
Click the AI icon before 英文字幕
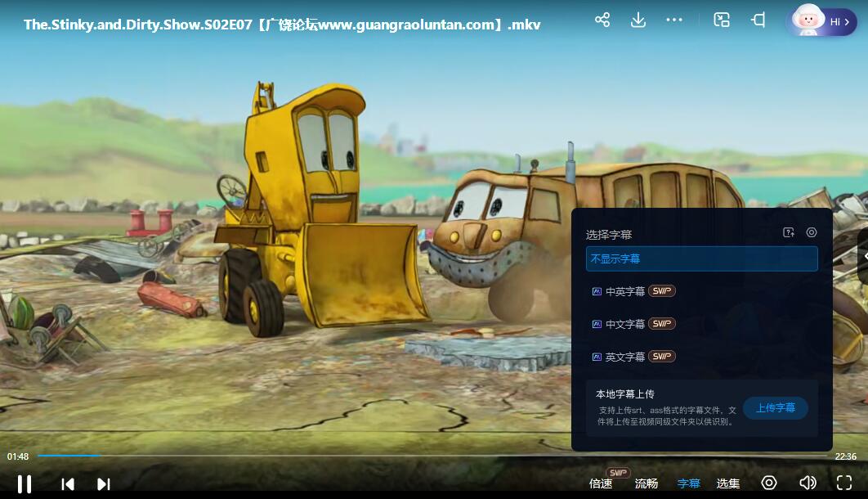(597, 357)
